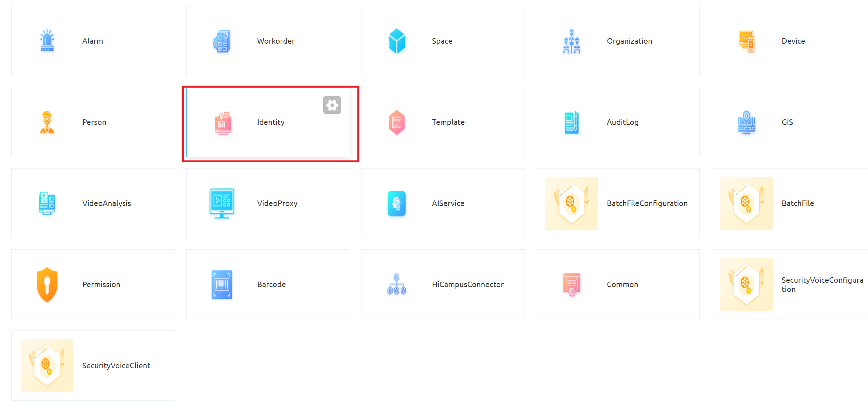Open the SecurityVoiceClient thumbnail

coord(47,366)
